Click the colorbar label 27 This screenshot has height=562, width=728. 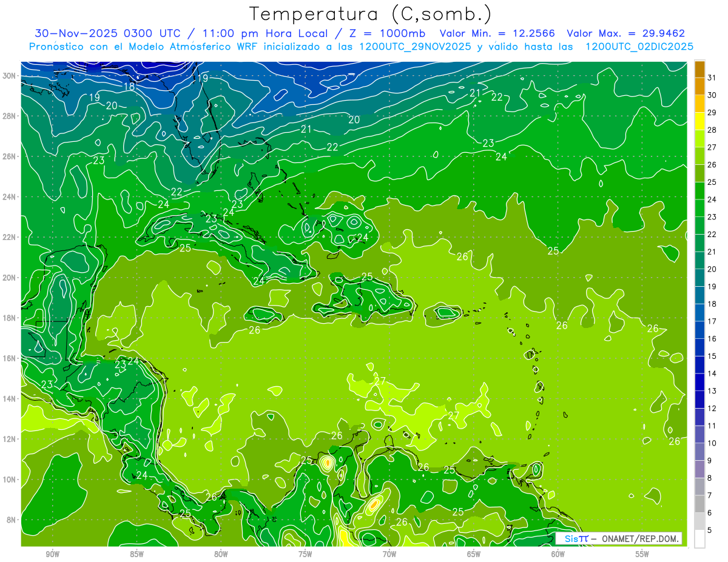click(x=712, y=147)
